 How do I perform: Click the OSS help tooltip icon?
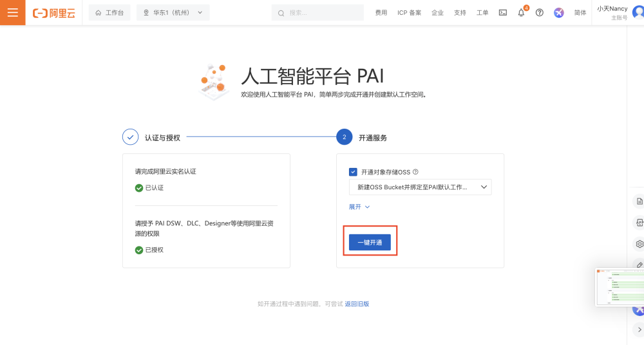click(x=415, y=172)
